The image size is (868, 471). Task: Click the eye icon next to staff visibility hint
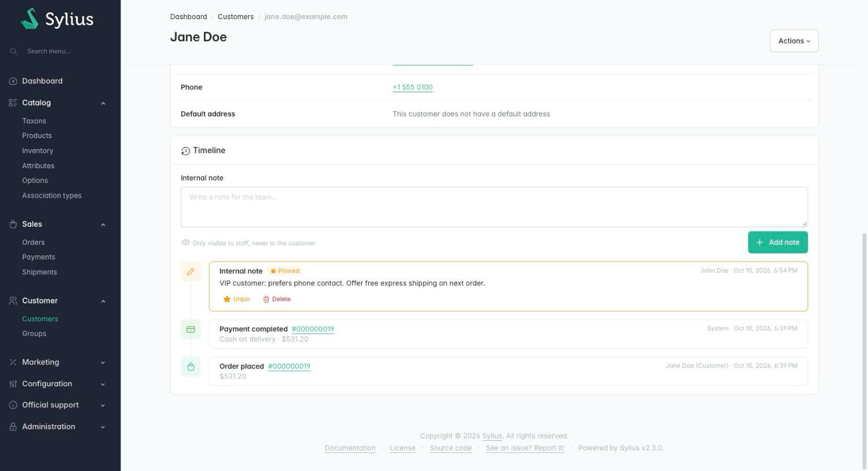click(185, 242)
